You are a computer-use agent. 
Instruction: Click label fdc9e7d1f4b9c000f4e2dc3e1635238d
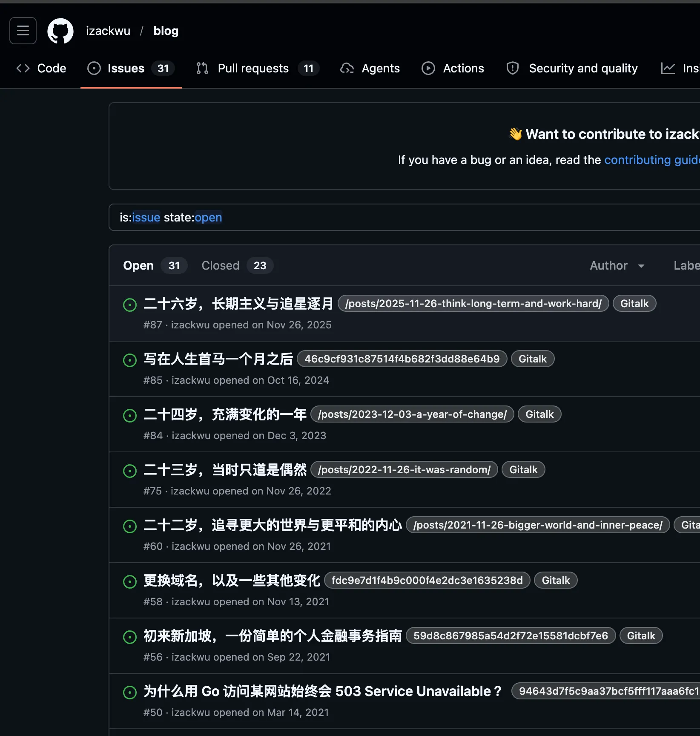coord(427,580)
